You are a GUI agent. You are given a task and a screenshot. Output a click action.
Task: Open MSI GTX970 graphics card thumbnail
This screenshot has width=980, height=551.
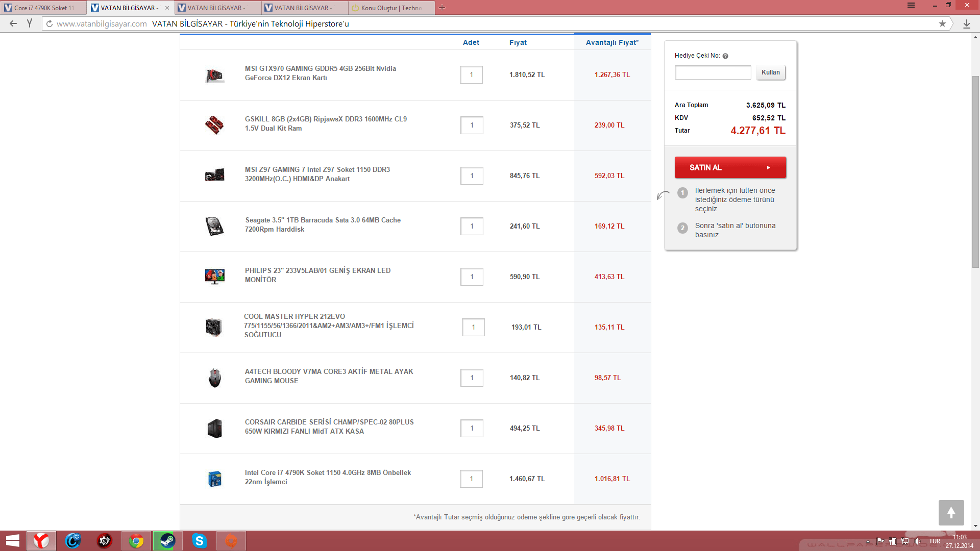pos(215,76)
